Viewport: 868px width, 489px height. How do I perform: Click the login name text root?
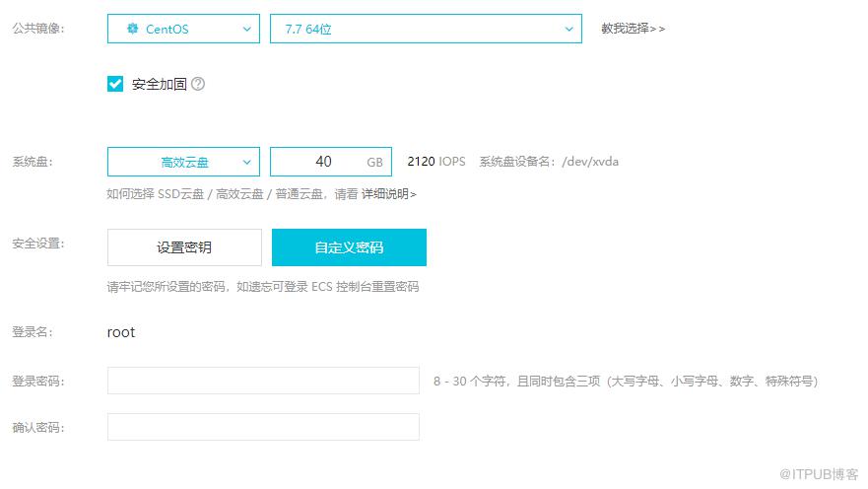point(120,332)
